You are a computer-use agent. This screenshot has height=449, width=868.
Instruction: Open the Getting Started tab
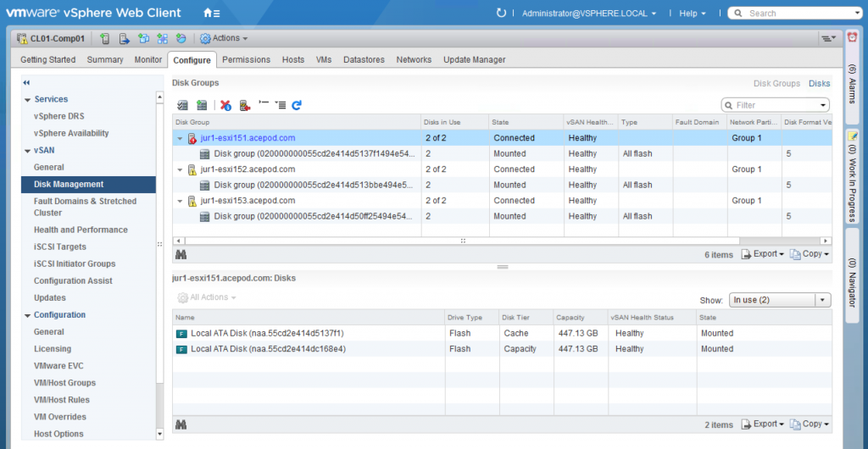click(48, 59)
